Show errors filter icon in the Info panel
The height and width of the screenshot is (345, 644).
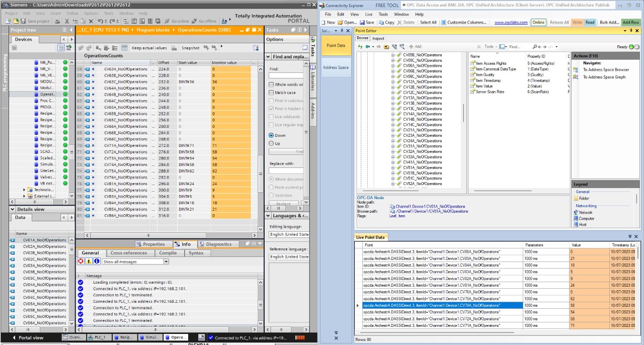[x=80, y=262]
